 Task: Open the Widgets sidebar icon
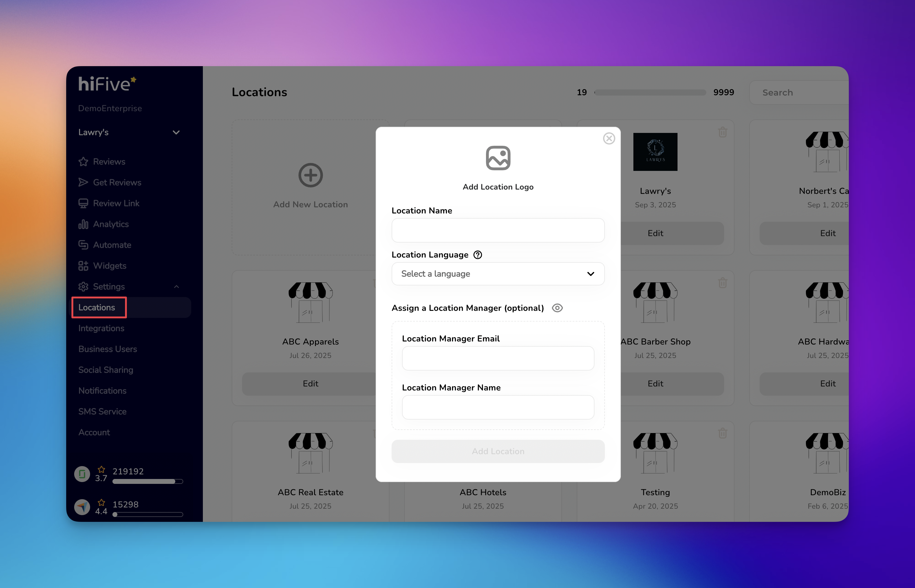[83, 266]
